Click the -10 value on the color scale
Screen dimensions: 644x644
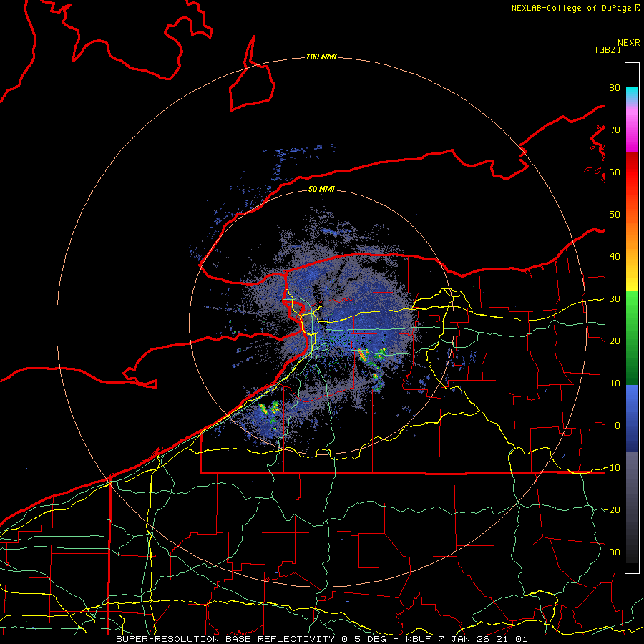(612, 467)
